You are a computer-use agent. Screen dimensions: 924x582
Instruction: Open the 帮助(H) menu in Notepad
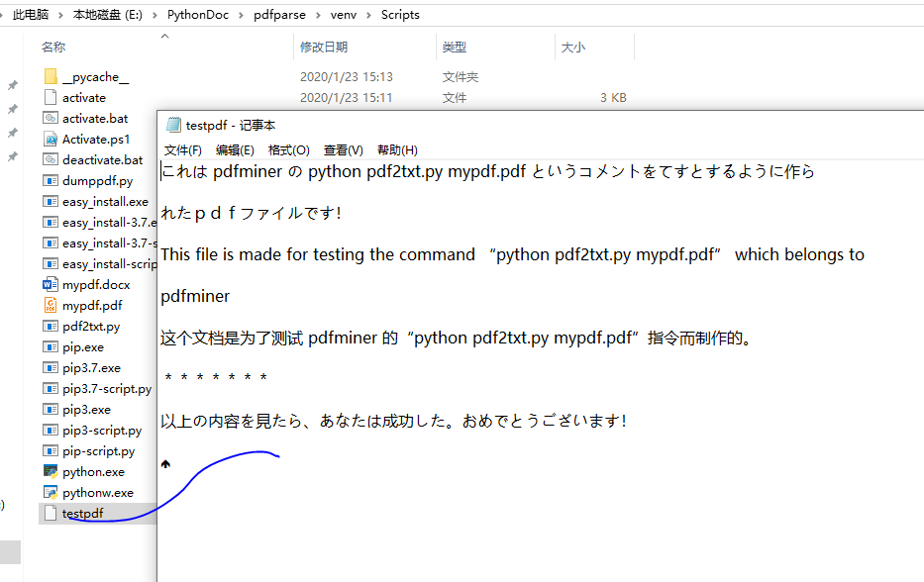pyautogui.click(x=397, y=150)
